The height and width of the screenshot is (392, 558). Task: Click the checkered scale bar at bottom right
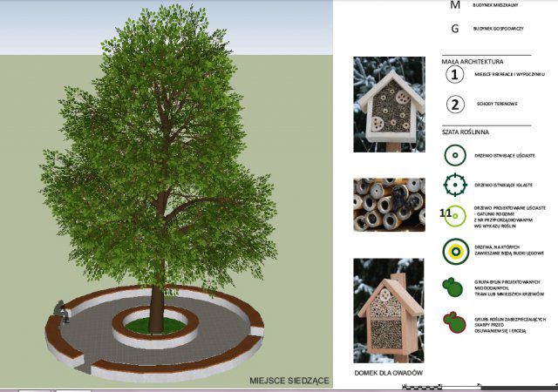point(480,386)
